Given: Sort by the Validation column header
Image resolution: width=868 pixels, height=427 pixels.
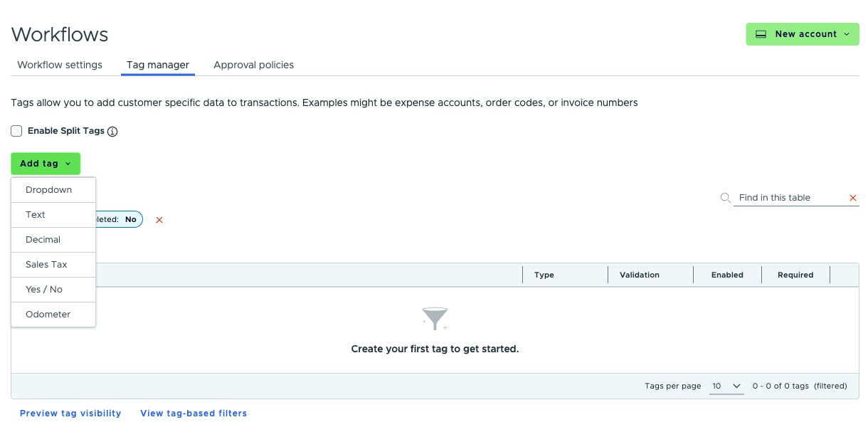Looking at the screenshot, I should pos(640,275).
